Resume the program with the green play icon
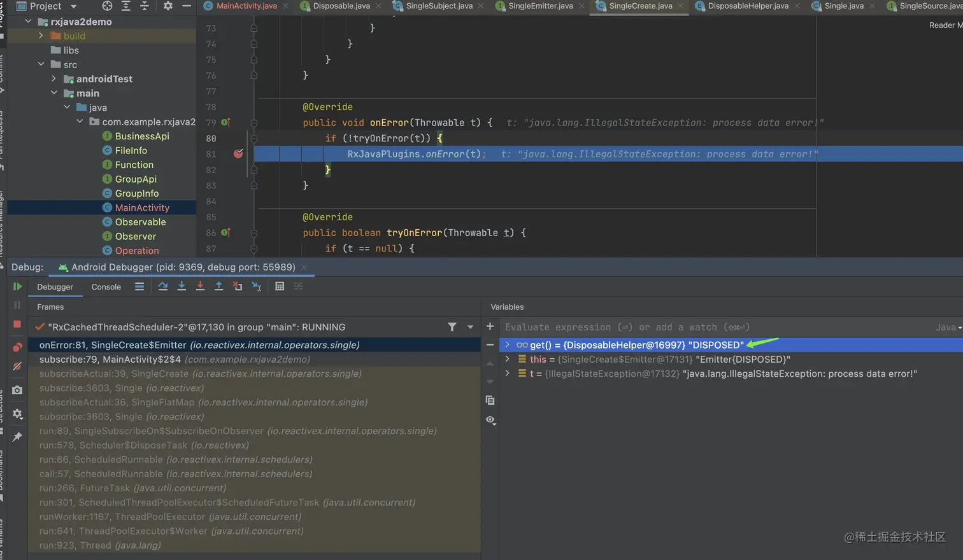Screen dimensions: 963x560 pos(17,286)
